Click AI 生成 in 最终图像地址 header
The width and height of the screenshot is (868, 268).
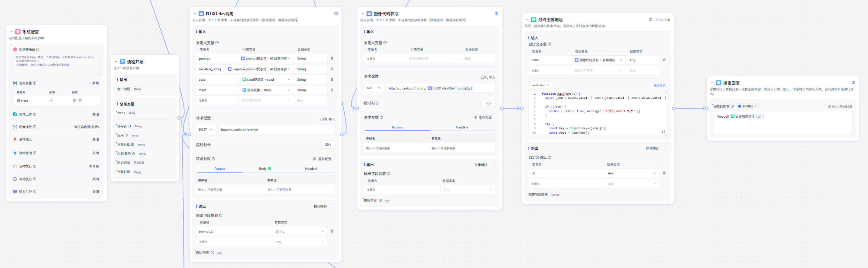pos(663,20)
